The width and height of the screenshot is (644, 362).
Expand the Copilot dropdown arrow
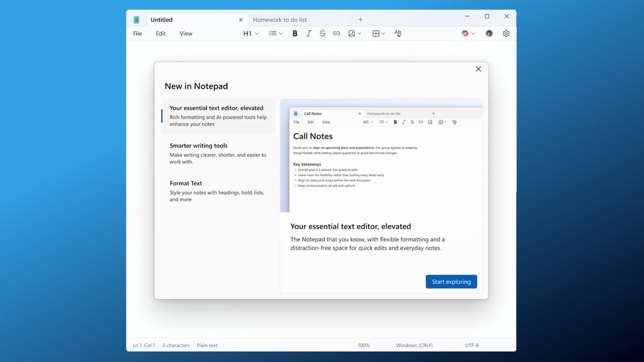click(473, 33)
